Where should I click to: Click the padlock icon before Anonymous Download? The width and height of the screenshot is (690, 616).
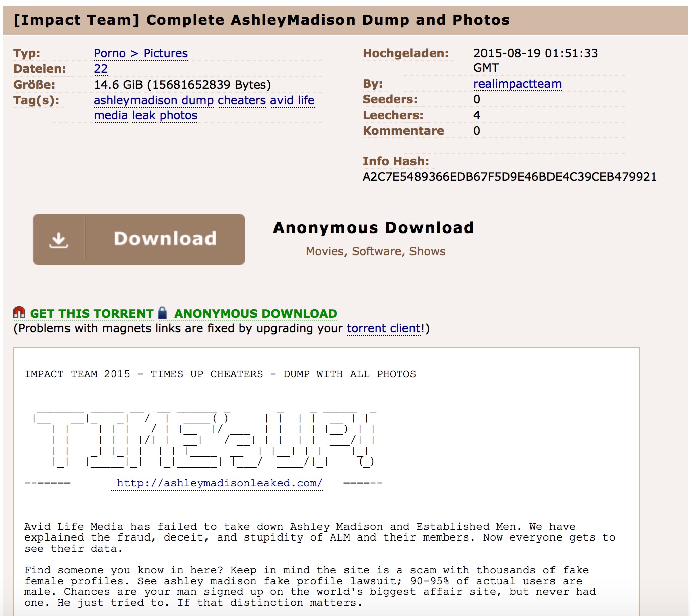click(162, 313)
